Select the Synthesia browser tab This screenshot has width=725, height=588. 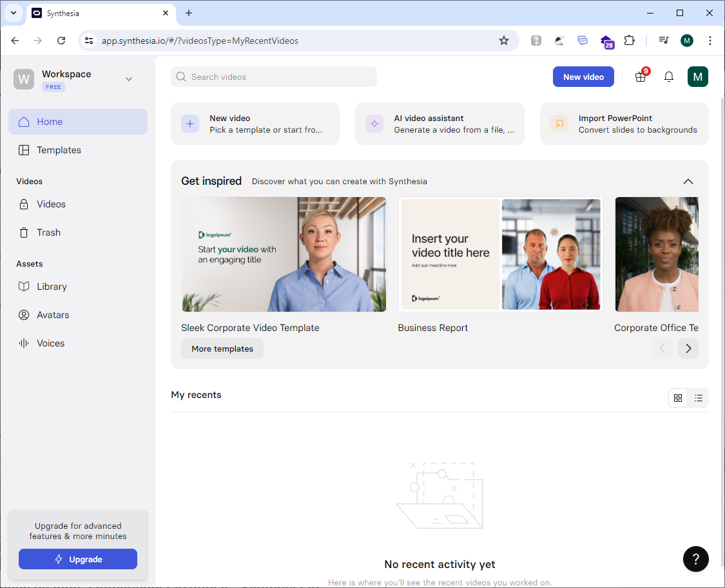[x=101, y=13]
